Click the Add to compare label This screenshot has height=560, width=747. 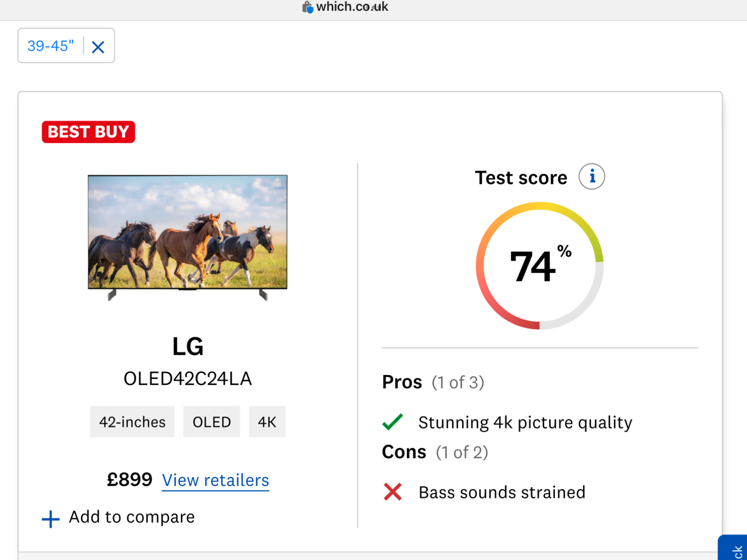[x=132, y=517]
